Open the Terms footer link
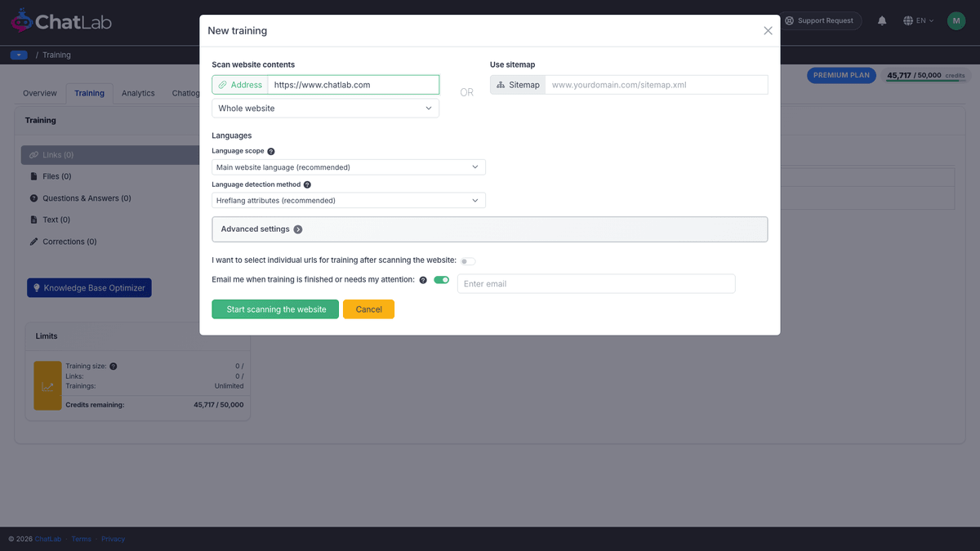This screenshot has height=551, width=980. [82, 539]
